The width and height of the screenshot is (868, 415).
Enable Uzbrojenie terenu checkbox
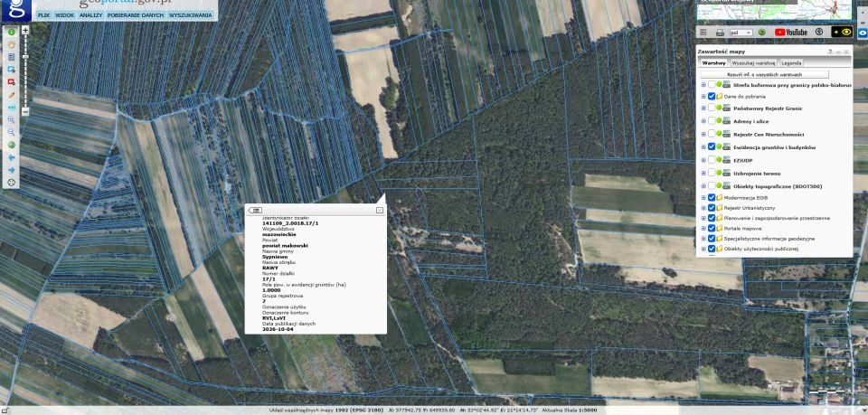pos(712,174)
